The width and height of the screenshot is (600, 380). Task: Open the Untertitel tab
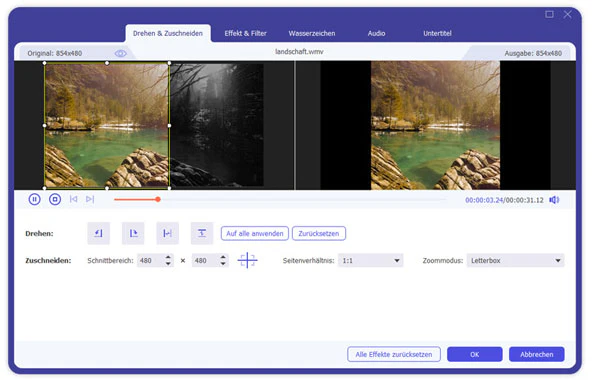pos(437,33)
